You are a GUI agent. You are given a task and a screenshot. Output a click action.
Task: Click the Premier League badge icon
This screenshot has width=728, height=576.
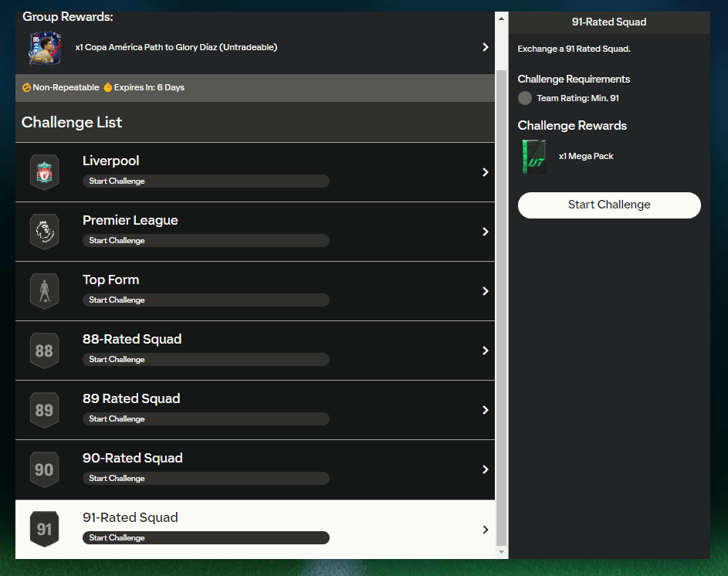click(x=44, y=232)
